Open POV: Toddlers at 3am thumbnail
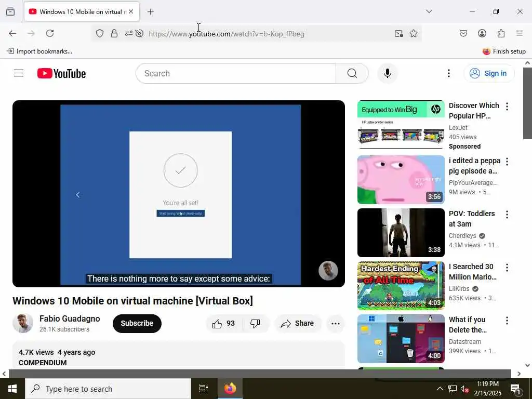The image size is (532, 399). tap(401, 232)
